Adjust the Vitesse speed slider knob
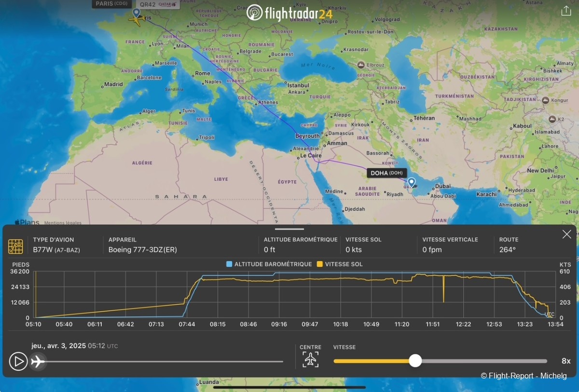579x392 pixels. pyautogui.click(x=415, y=361)
